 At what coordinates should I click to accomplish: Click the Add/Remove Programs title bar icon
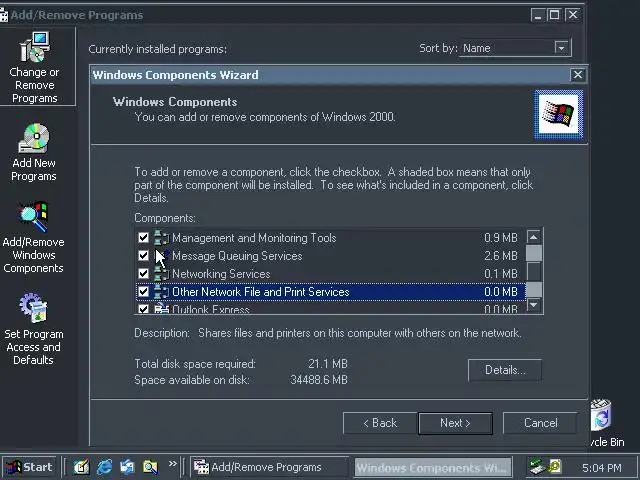pyautogui.click(x=4, y=15)
